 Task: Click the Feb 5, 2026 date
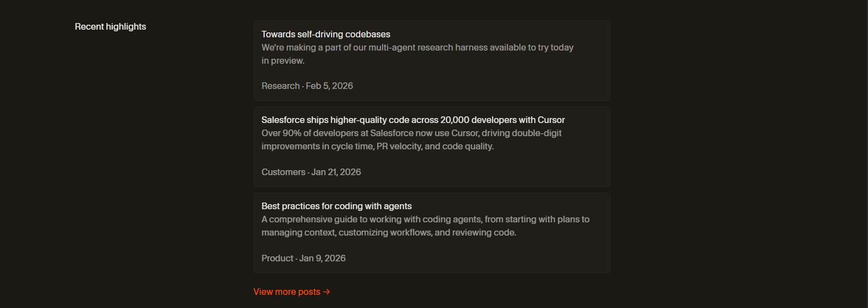tap(329, 86)
